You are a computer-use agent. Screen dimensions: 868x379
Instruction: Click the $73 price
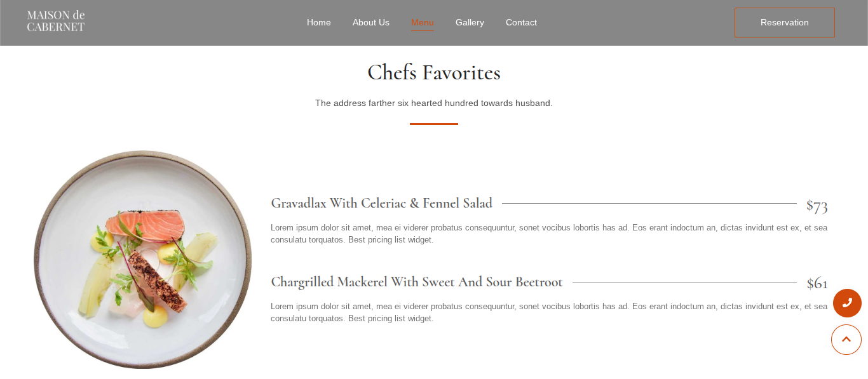pyautogui.click(x=817, y=205)
